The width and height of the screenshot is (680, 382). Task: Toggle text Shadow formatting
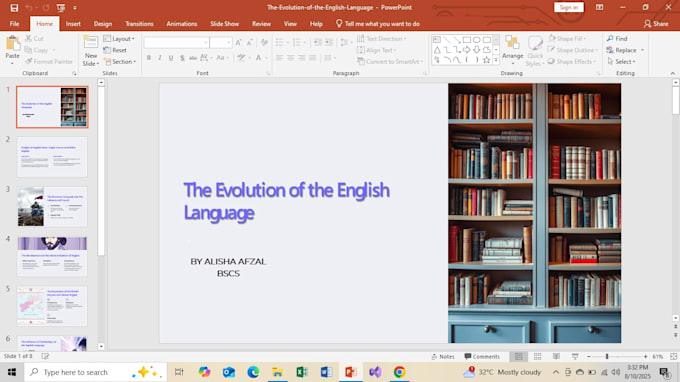182,58
